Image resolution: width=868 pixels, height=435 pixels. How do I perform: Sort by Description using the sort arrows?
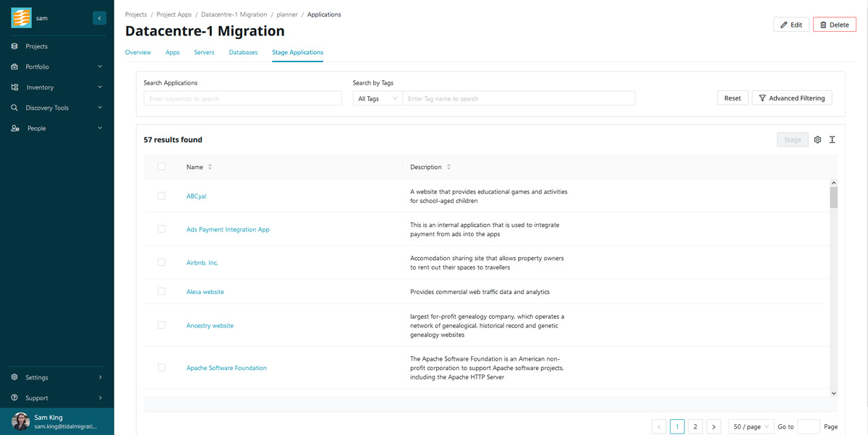coord(448,167)
